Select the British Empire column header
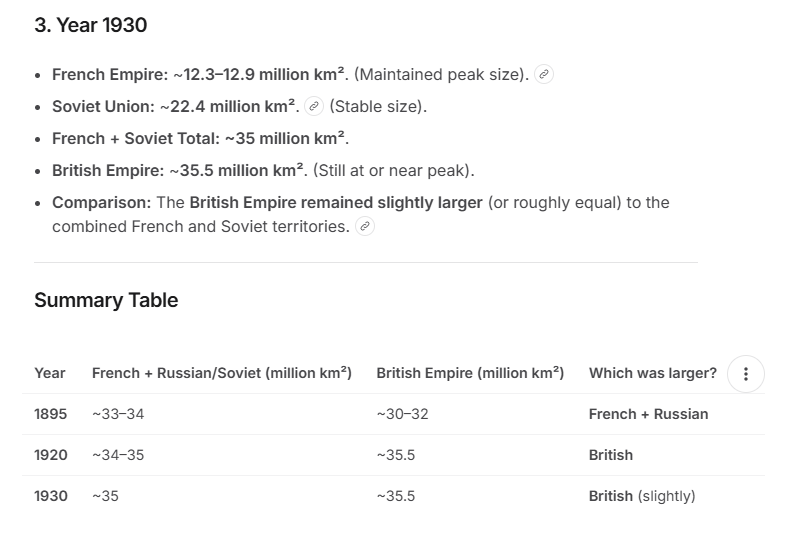The image size is (790, 548). [x=470, y=373]
